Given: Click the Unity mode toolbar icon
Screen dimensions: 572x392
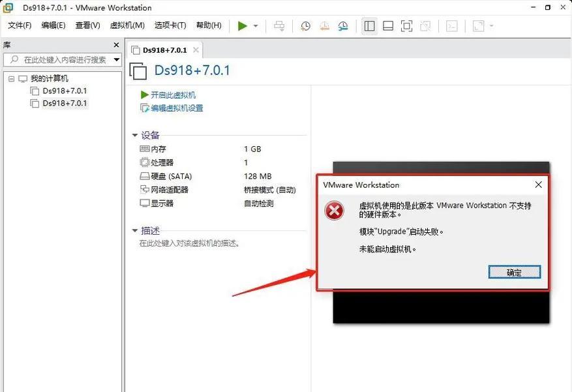Looking at the screenshot, I should [425, 26].
